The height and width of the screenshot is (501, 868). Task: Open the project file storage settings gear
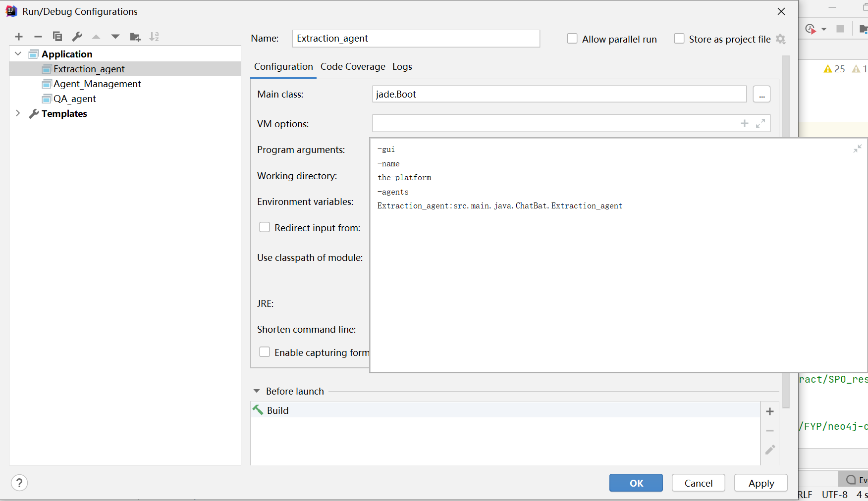pyautogui.click(x=781, y=39)
